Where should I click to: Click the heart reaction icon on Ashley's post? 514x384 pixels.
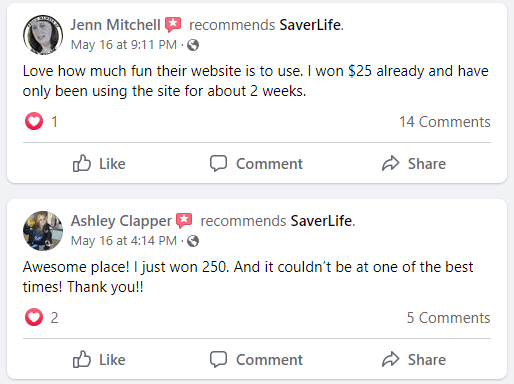pos(34,317)
